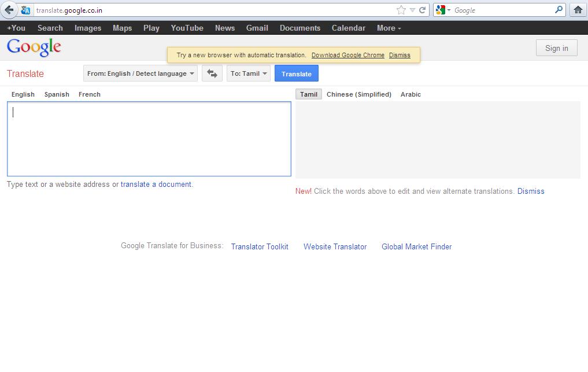Click the Download Google Chrome link
The height and width of the screenshot is (372, 588).
pyautogui.click(x=348, y=55)
